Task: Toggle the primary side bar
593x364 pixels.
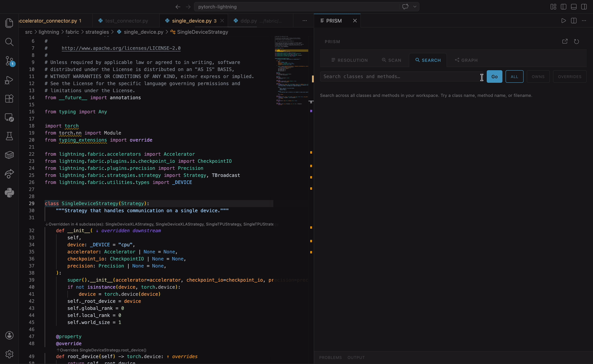Action: click(564, 7)
